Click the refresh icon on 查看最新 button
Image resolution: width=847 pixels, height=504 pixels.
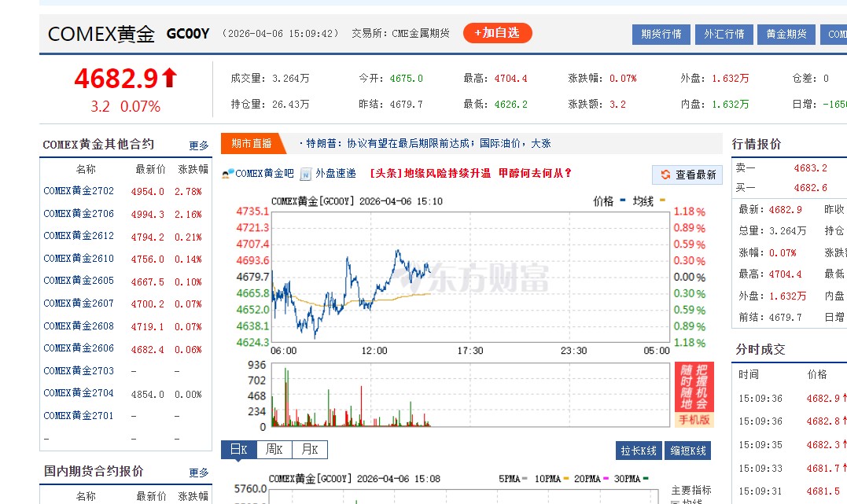coord(665,175)
